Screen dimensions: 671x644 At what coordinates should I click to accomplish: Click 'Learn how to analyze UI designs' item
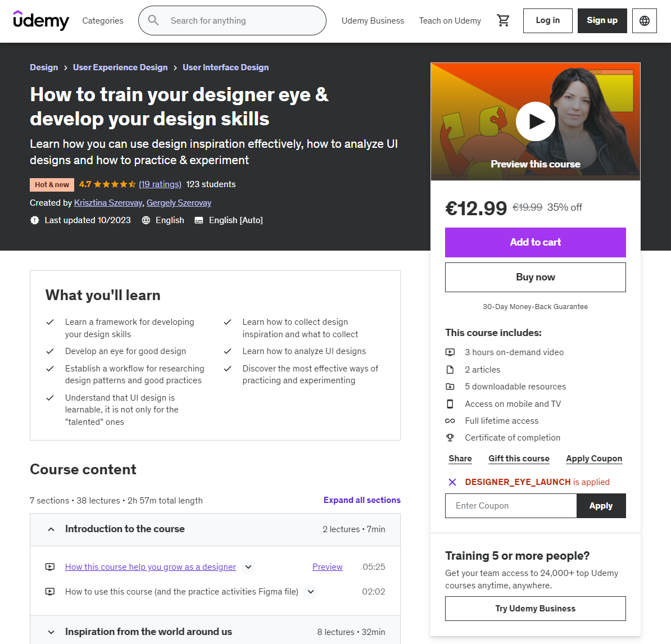(304, 351)
